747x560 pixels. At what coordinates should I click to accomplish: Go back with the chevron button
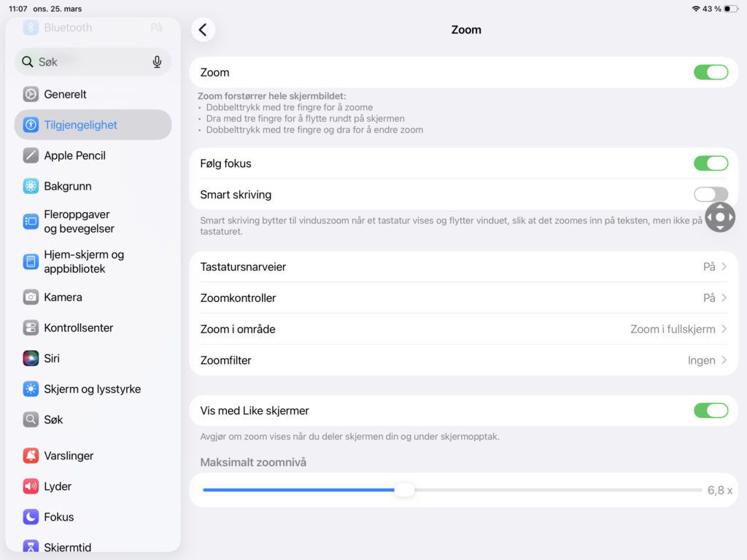pos(204,29)
